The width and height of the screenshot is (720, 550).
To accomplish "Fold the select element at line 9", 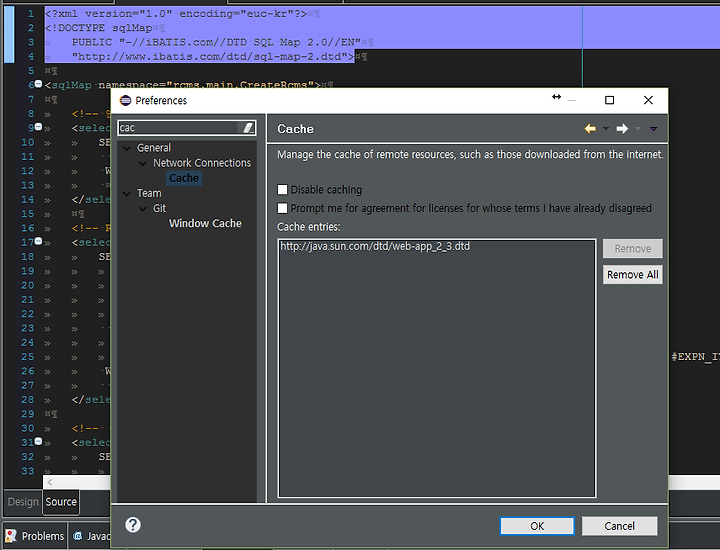I will point(39,127).
